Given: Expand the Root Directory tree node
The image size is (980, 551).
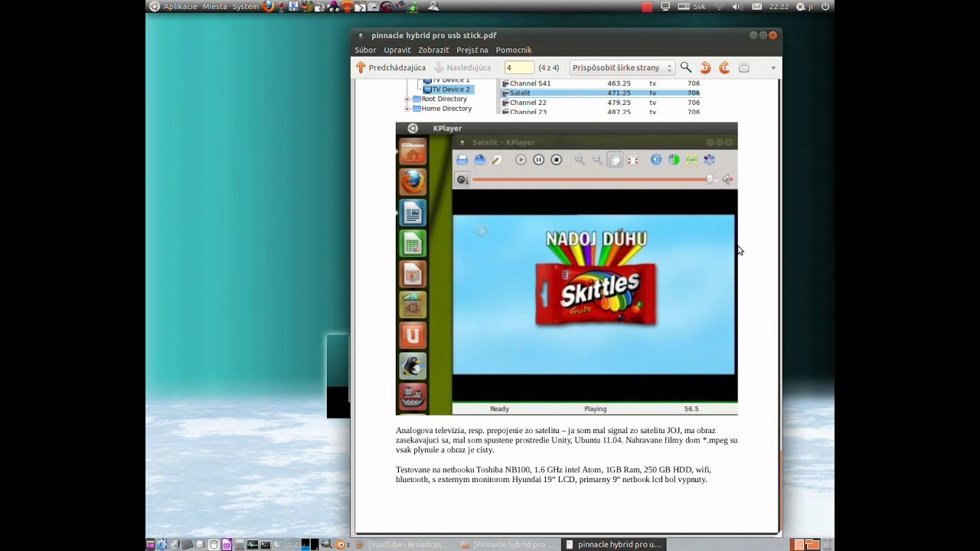Looking at the screenshot, I should coord(408,99).
